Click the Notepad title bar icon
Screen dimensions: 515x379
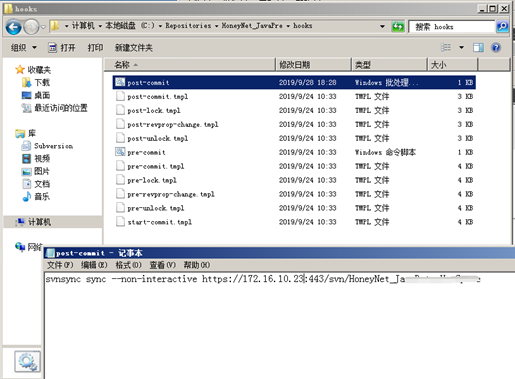tap(50, 253)
